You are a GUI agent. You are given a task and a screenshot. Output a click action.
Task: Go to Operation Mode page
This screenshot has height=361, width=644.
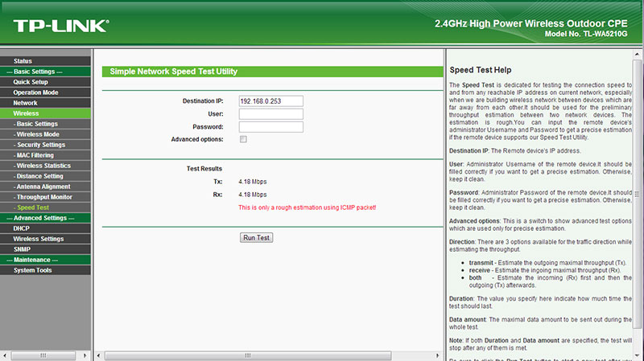35,92
